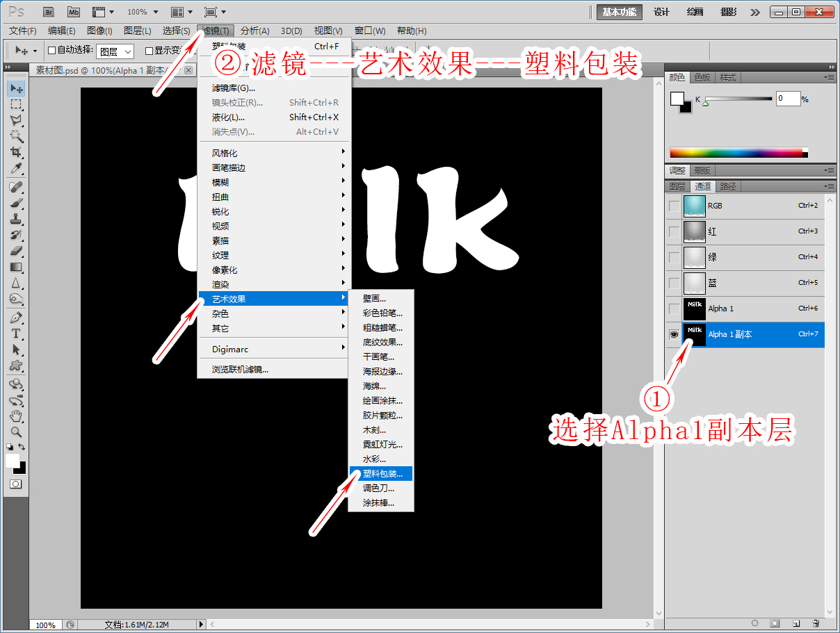The height and width of the screenshot is (633, 840).
Task: Click the delete channel trash icon
Action: pos(816,623)
